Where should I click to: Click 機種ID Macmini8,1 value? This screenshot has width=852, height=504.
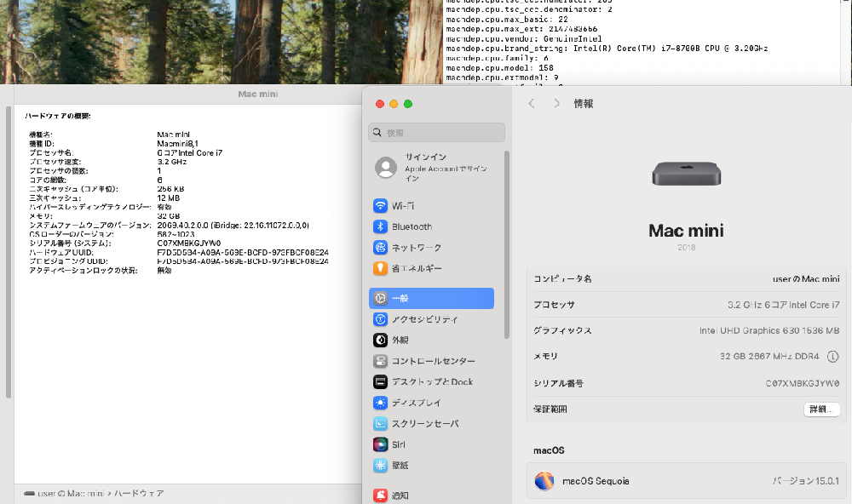(178, 143)
